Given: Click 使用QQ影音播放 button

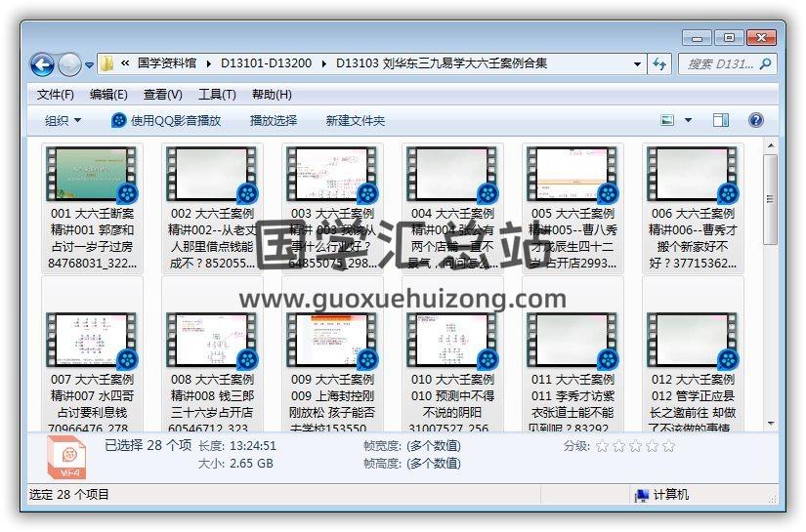Looking at the screenshot, I should (x=166, y=121).
